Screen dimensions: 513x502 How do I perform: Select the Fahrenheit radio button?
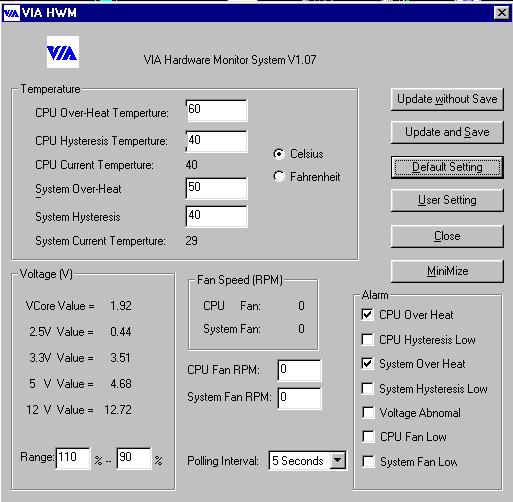[x=279, y=176]
